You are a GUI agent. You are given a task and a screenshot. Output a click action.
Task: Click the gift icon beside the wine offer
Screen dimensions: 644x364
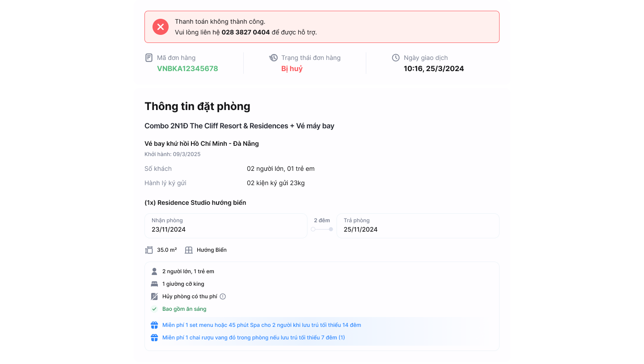point(154,338)
